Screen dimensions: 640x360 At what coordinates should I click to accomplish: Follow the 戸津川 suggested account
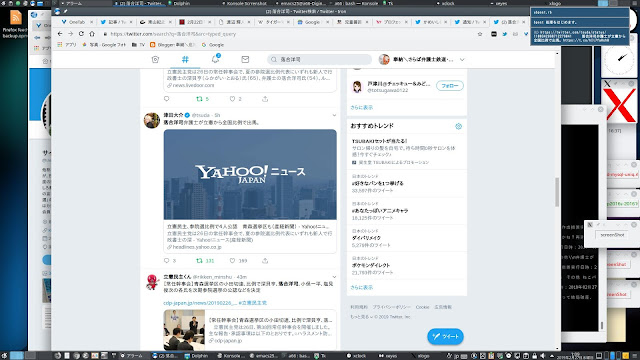tap(449, 86)
